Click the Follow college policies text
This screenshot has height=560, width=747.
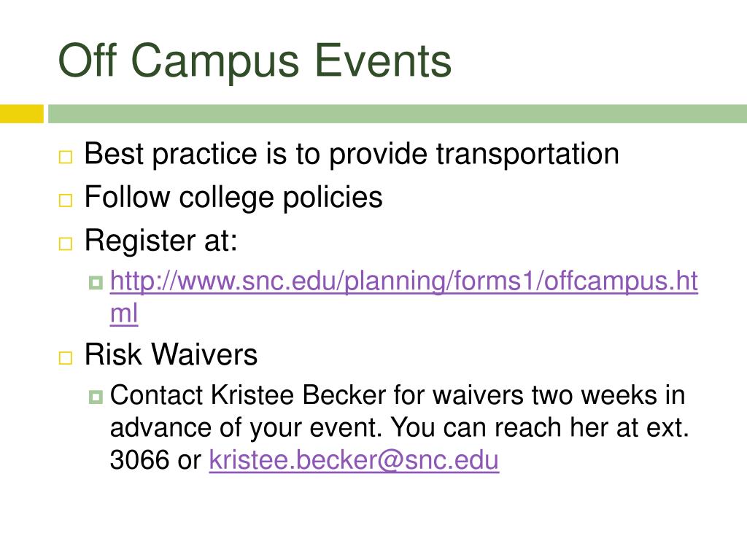(x=233, y=198)
